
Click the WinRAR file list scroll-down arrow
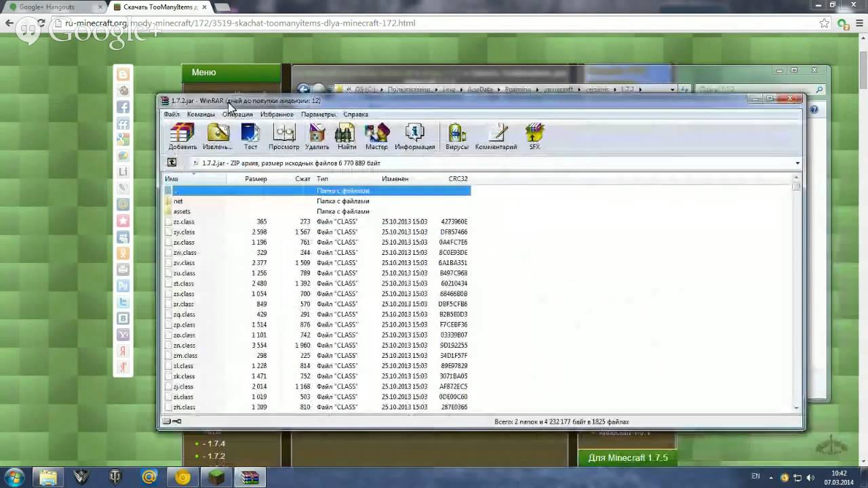797,408
